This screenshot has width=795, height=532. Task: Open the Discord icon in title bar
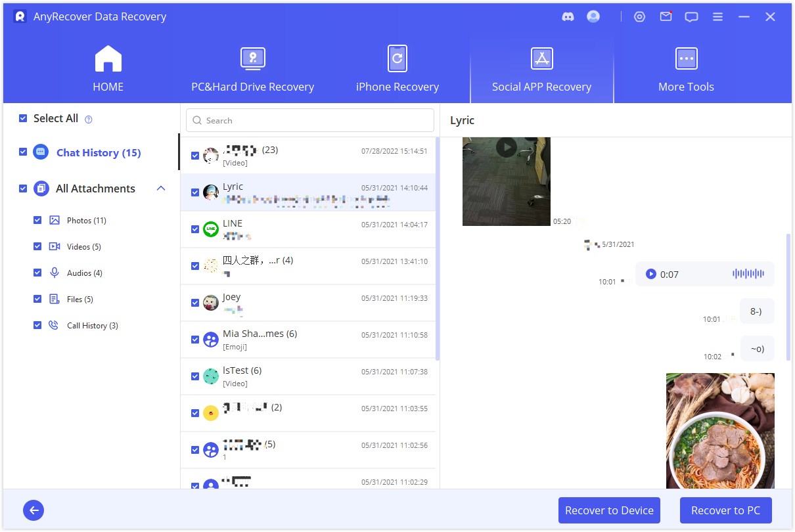(568, 17)
